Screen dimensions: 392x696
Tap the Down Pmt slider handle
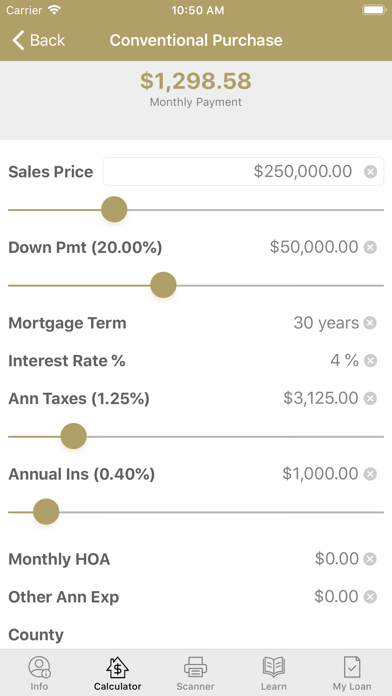click(163, 285)
